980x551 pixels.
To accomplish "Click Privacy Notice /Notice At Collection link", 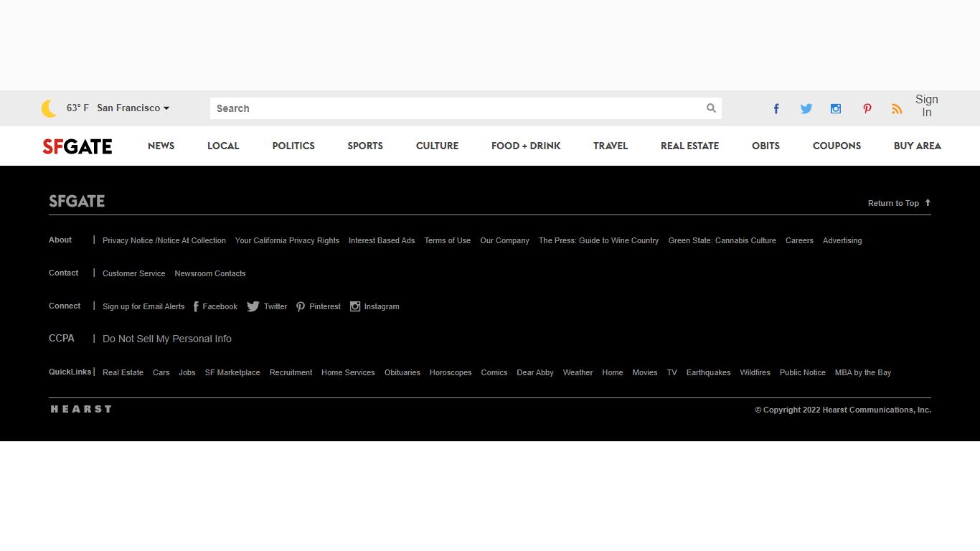I will (164, 240).
